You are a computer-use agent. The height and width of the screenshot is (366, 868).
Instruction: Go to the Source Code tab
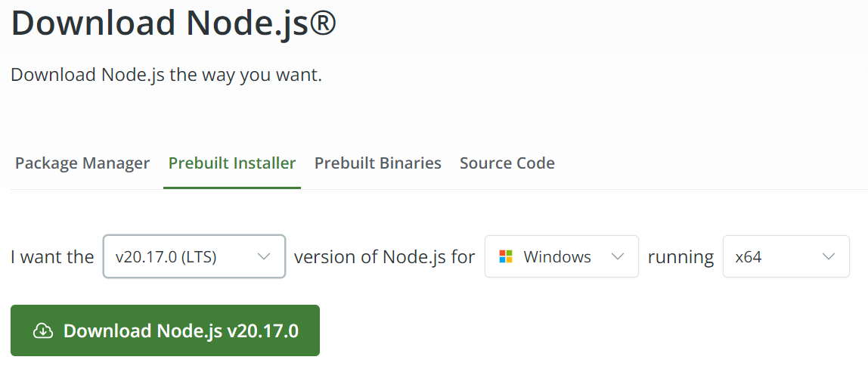click(x=507, y=163)
